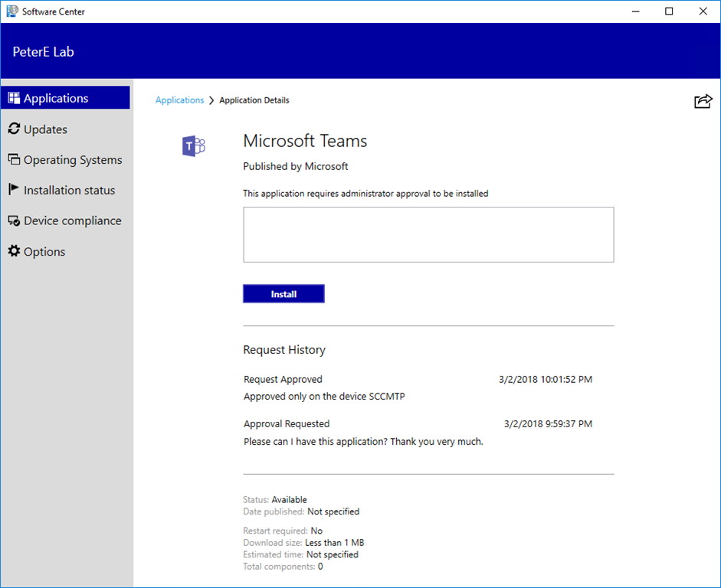The image size is (721, 588).
Task: Open Options via the gear icon
Action: (14, 251)
